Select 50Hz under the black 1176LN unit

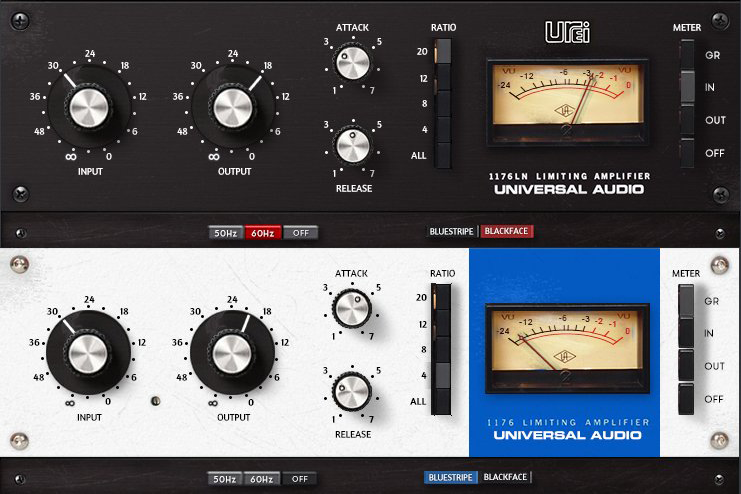[x=226, y=233]
